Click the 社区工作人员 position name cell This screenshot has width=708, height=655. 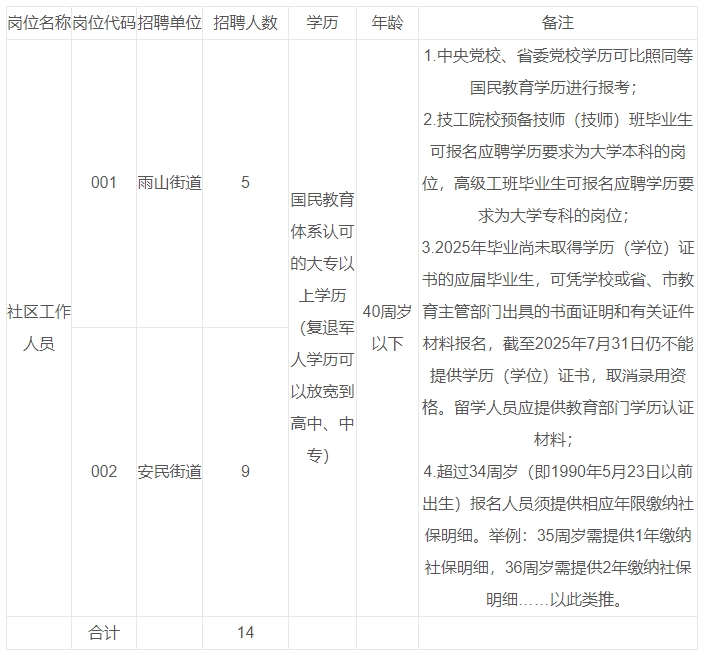39,328
